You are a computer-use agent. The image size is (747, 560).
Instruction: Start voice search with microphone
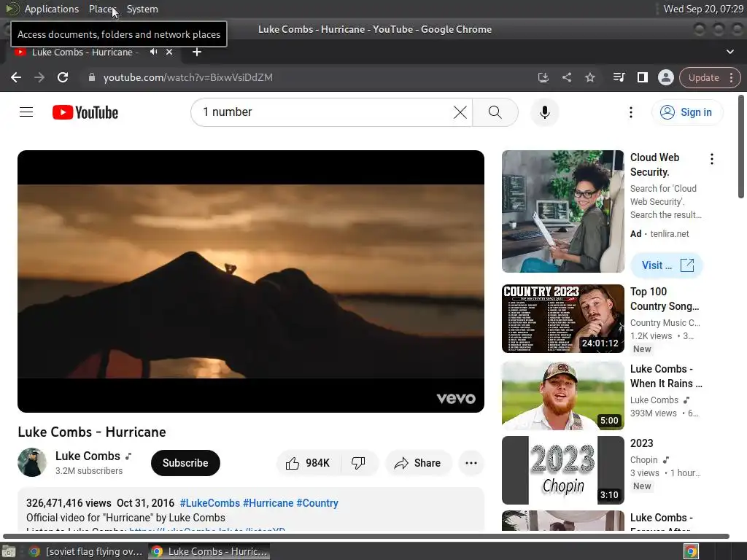[x=544, y=112]
